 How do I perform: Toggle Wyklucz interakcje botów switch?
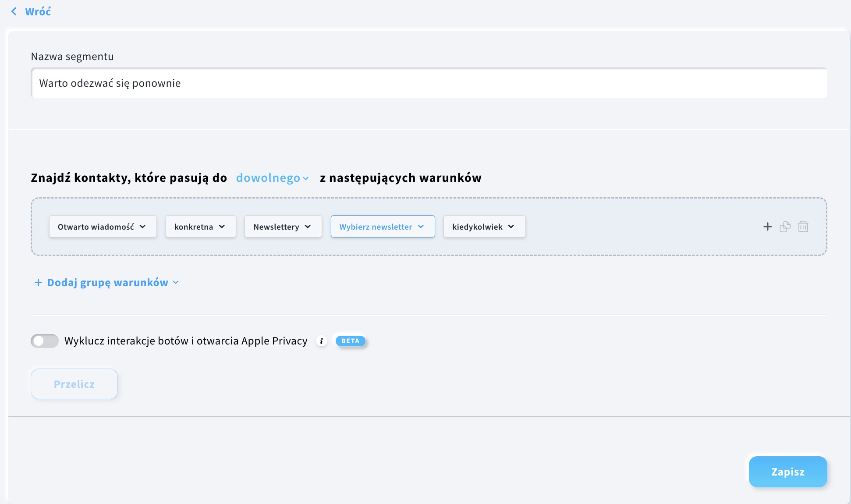coord(45,341)
